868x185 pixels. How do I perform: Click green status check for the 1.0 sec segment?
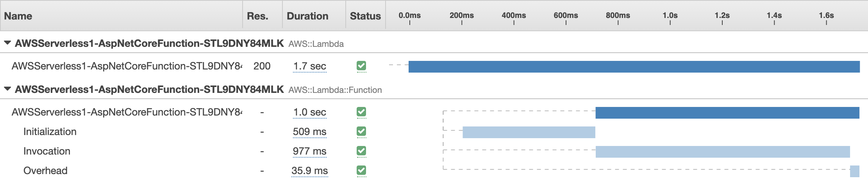tap(361, 112)
